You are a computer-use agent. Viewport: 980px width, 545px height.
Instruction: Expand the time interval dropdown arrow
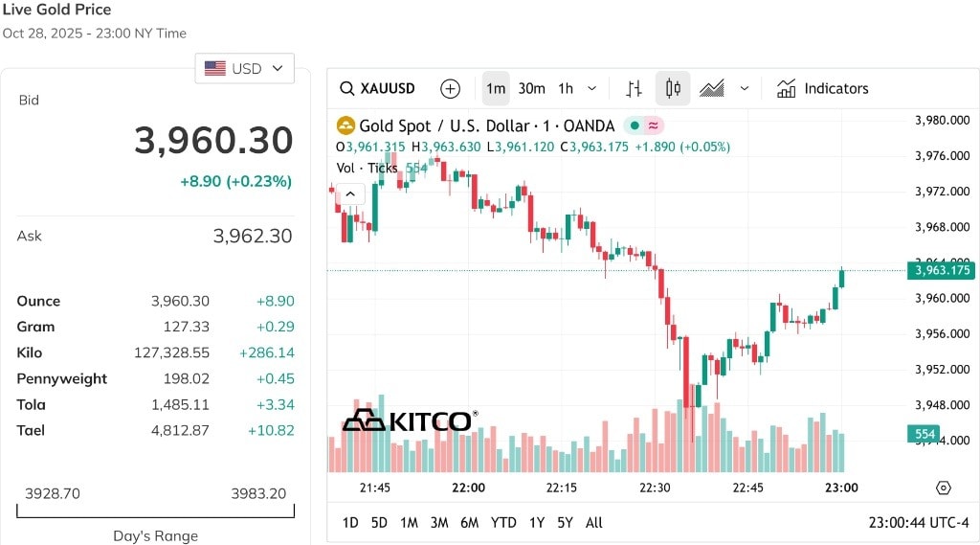[591, 89]
